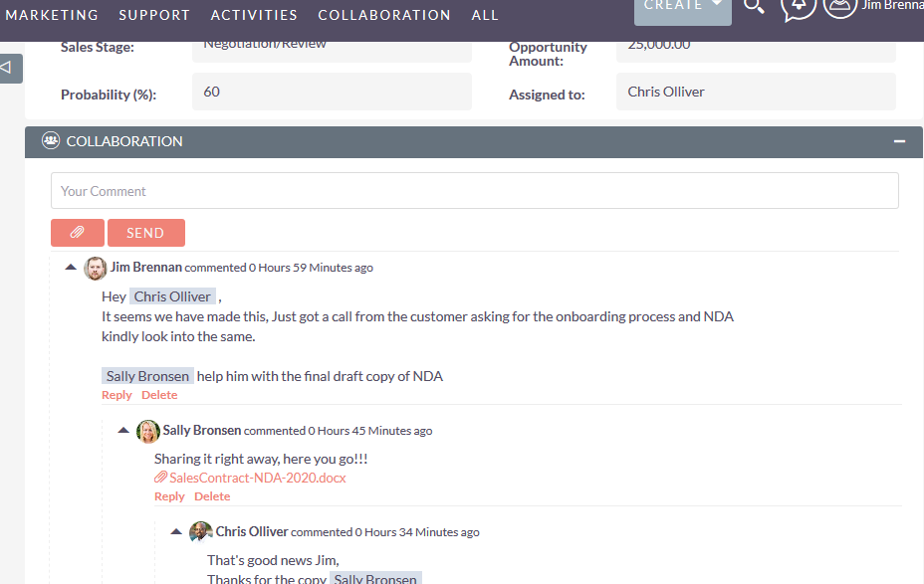The height and width of the screenshot is (584, 924).
Task: Click the user profile avatar icon
Action: (840, 7)
